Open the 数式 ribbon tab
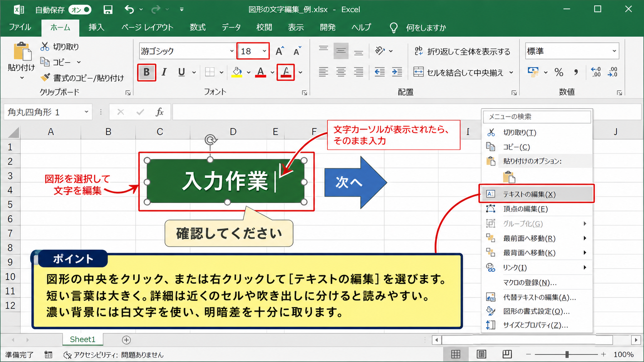644x362 pixels. 198,27
